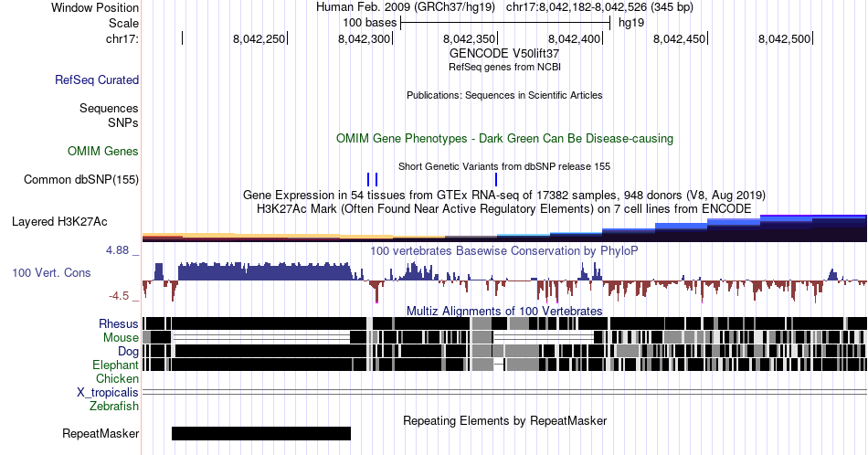Select the Rhesus alignment row label
The width and height of the screenshot is (868, 455).
[119, 323]
